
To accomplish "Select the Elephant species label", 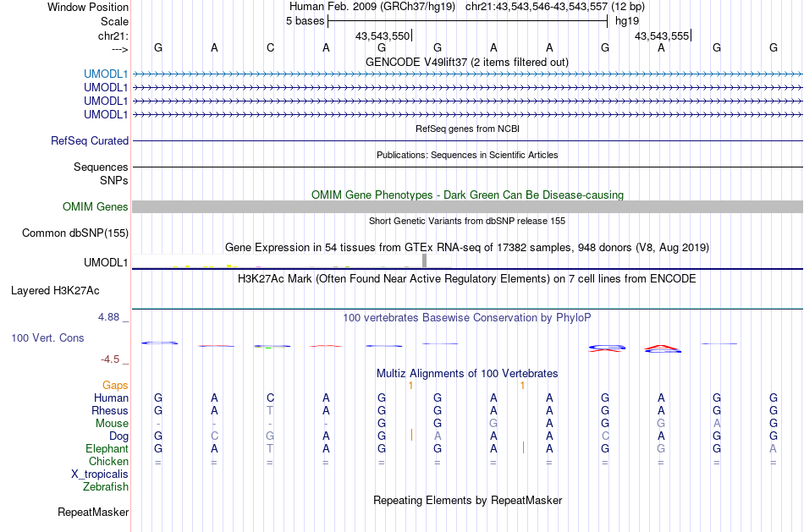I will (107, 448).
